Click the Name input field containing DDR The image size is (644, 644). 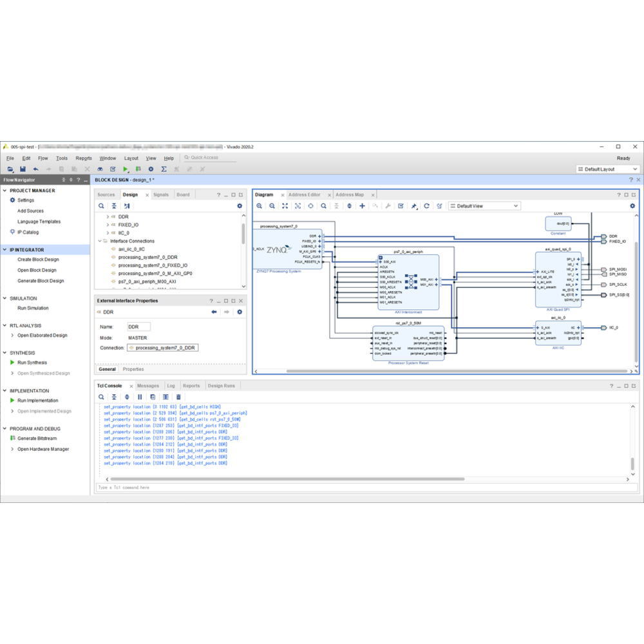pyautogui.click(x=139, y=327)
